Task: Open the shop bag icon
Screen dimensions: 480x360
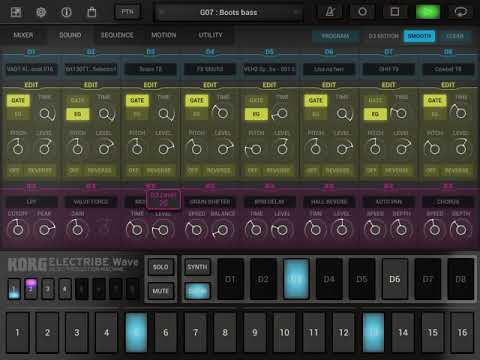Action: pos(92,12)
